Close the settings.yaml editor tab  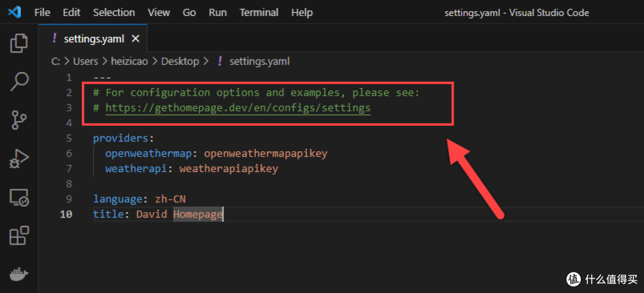135,39
